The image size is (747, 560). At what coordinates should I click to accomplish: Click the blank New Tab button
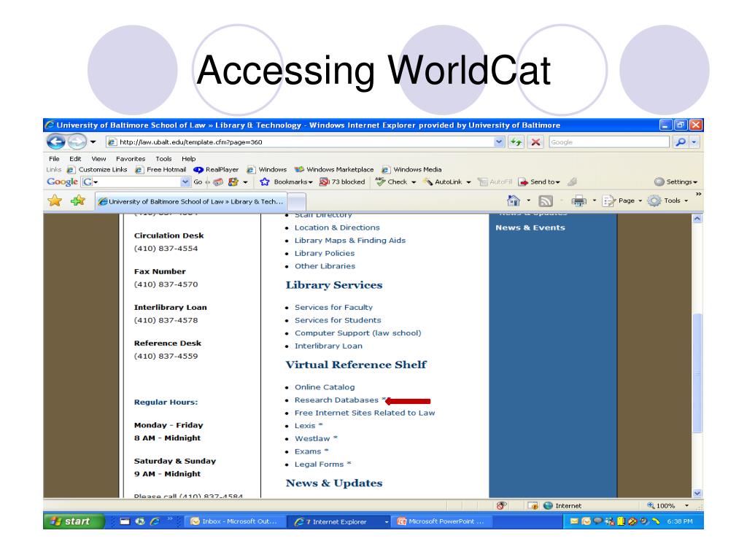pyautogui.click(x=296, y=201)
